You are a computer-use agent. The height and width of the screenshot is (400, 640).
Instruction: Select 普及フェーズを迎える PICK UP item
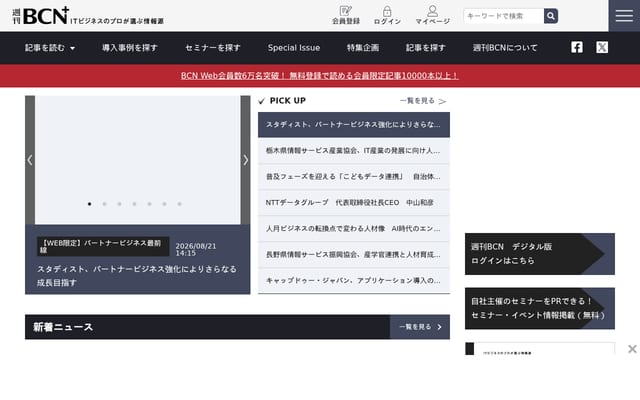tap(354, 177)
